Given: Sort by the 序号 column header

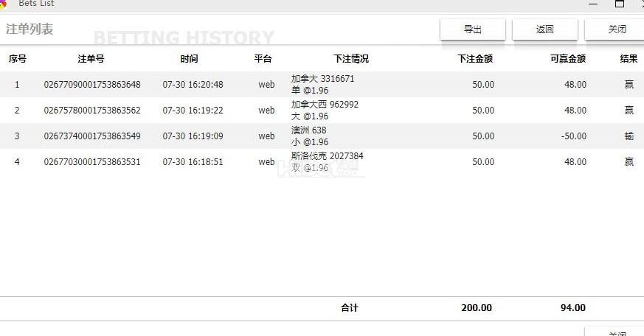Looking at the screenshot, I should (18, 59).
